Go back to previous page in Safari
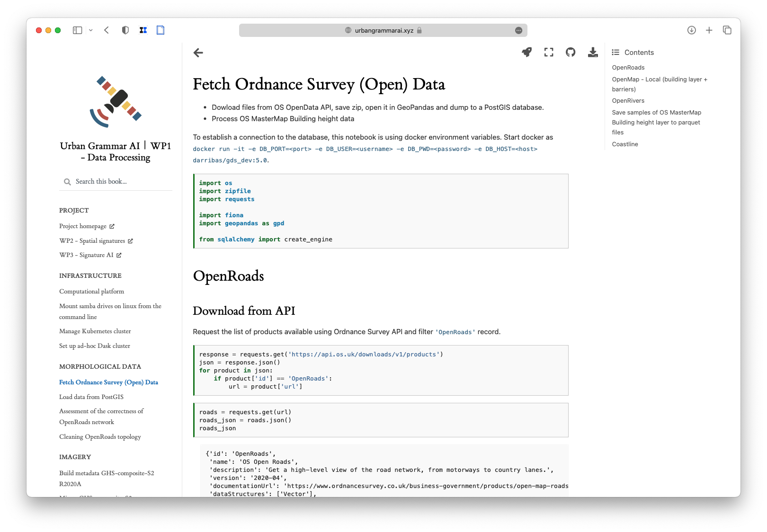Viewport: 767px width, 532px height. pos(107,30)
